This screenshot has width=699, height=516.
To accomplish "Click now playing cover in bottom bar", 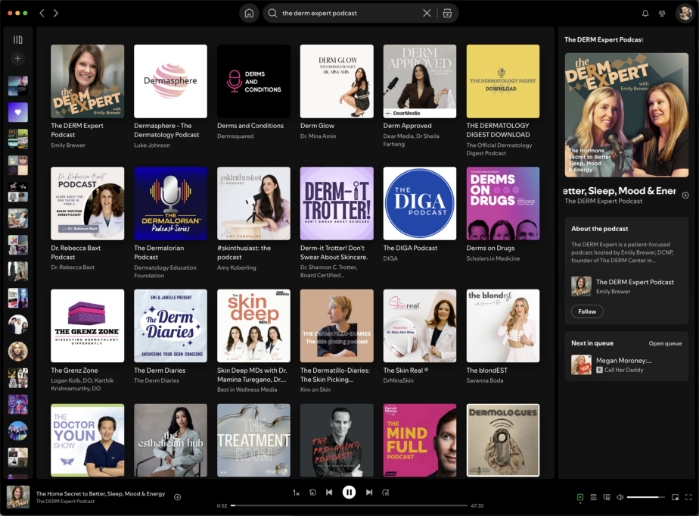I will click(18, 497).
